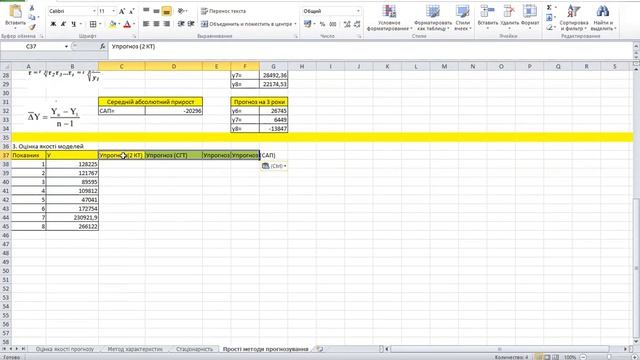This screenshot has height=360, width=640.
Task: Click Insert cells (Вставить) in Cells group
Action: click(x=487, y=17)
